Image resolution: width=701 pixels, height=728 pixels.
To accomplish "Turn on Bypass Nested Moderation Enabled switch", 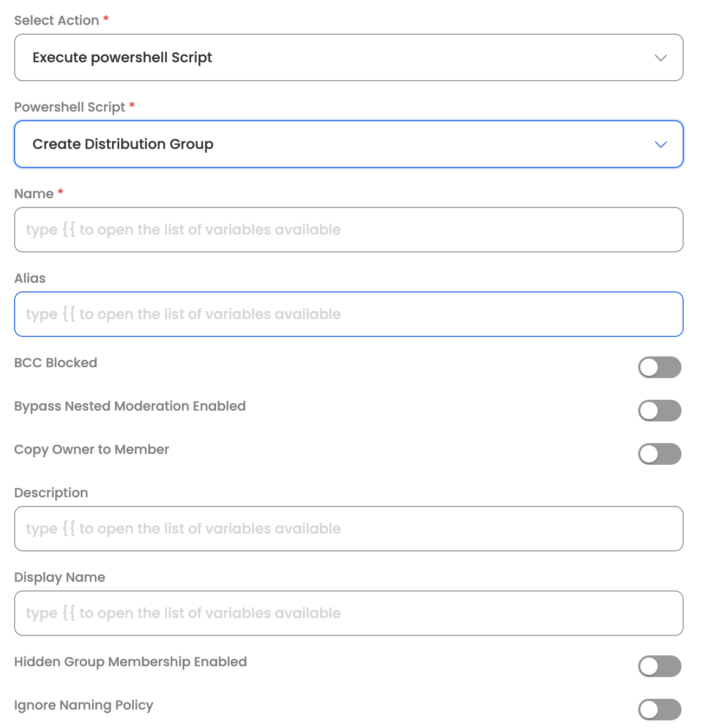I will 659,411.
